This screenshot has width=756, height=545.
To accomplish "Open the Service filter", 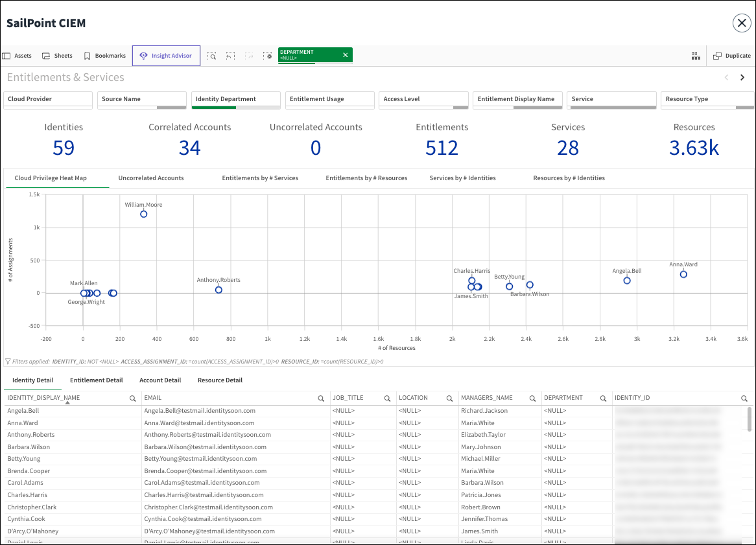I will [x=611, y=100].
